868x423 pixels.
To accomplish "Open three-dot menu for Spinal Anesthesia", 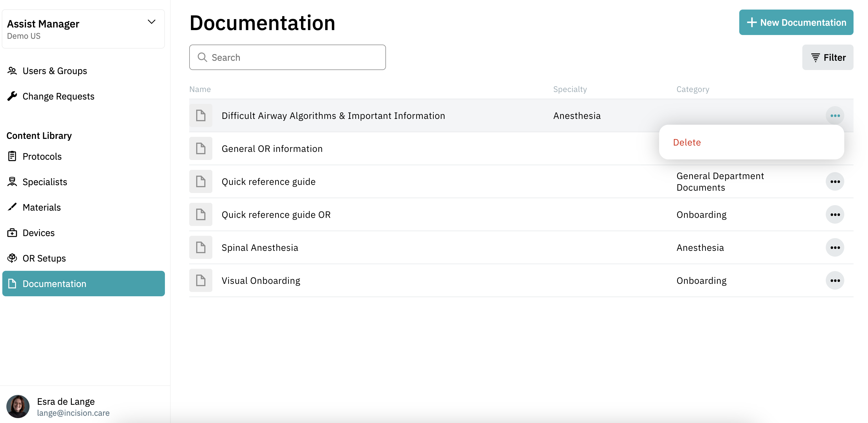I will [835, 247].
